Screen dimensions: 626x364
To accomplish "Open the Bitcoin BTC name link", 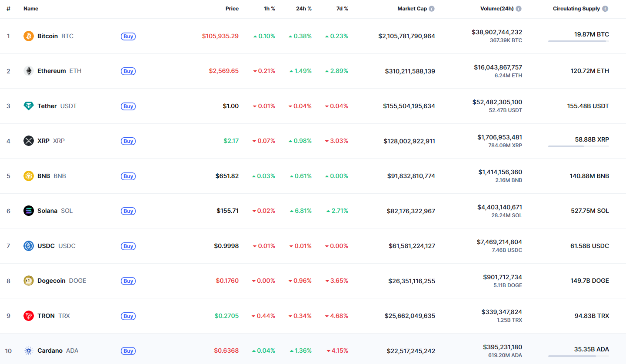I will coord(55,36).
